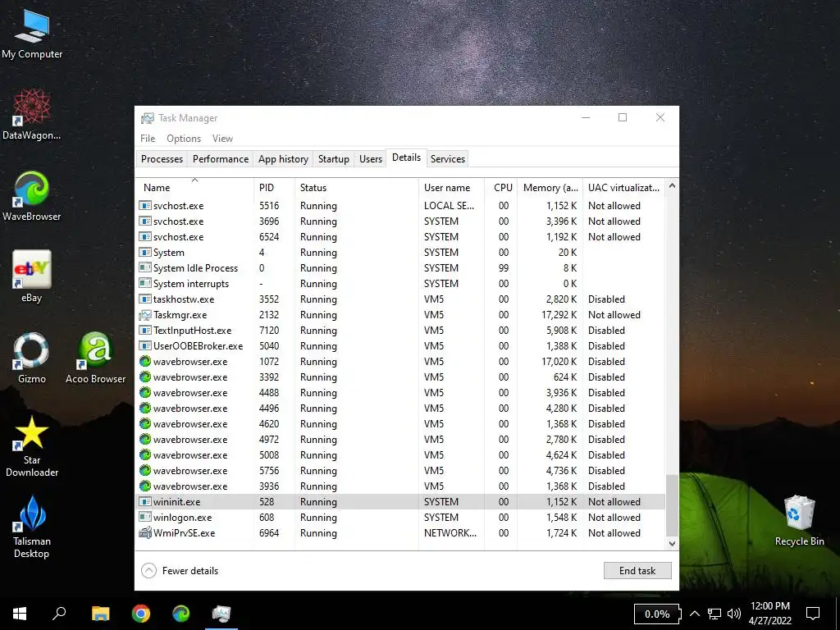The width and height of the screenshot is (840, 630).
Task: Switch to the Performance tab
Action: pyautogui.click(x=221, y=159)
